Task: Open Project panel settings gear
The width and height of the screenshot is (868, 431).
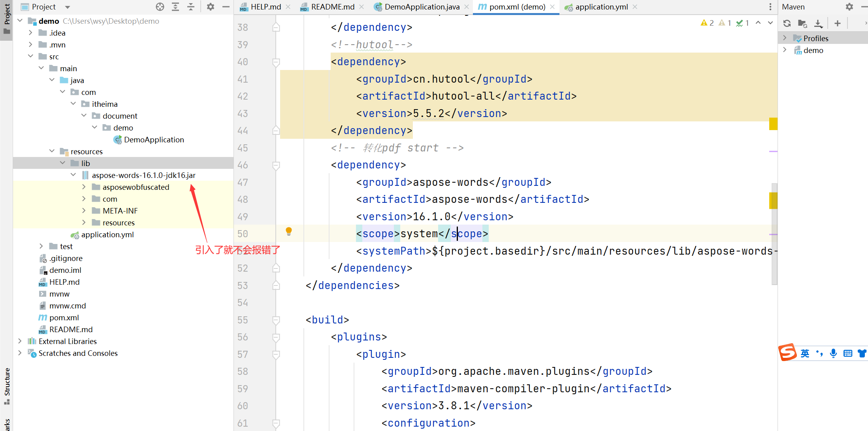Action: pyautogui.click(x=211, y=7)
